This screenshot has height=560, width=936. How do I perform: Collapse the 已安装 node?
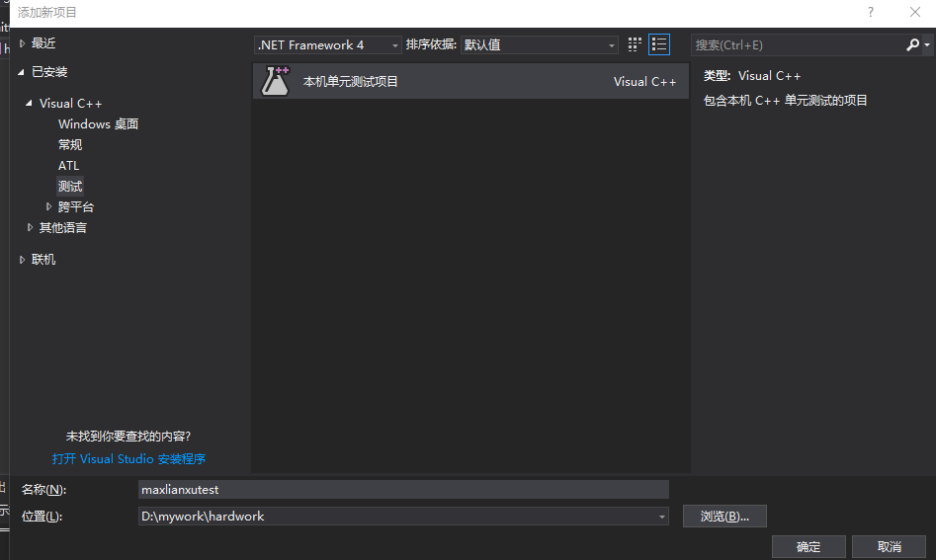22,72
